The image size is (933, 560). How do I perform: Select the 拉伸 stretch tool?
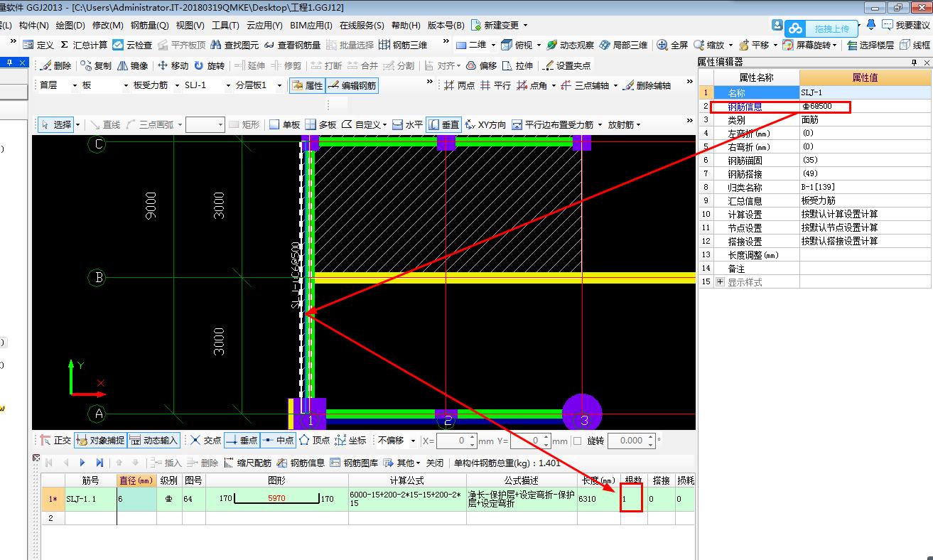coord(517,65)
